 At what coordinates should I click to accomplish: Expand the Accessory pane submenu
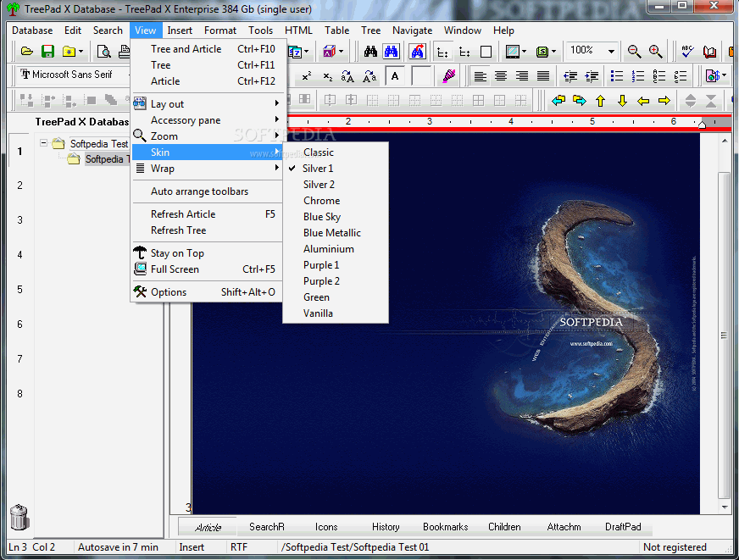207,120
